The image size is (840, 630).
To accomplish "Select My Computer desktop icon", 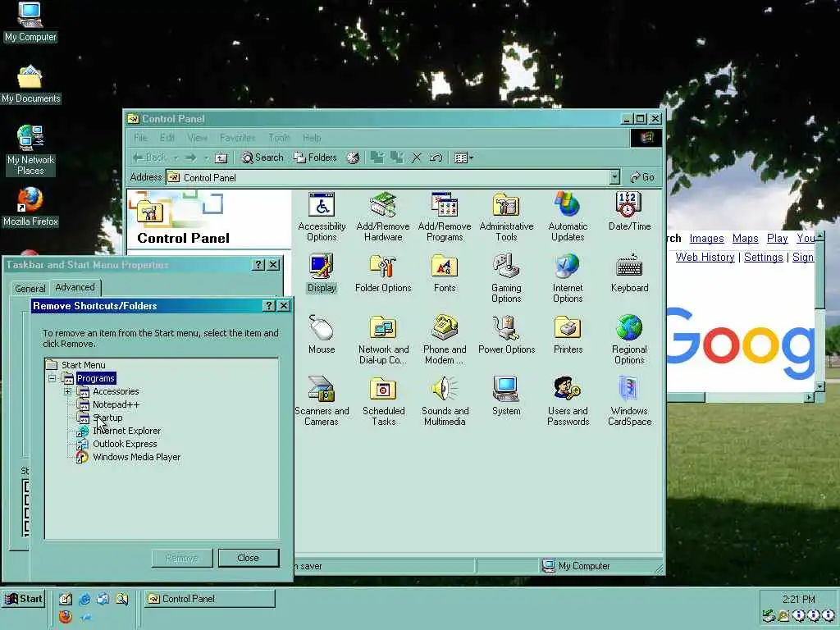I will (x=30, y=22).
